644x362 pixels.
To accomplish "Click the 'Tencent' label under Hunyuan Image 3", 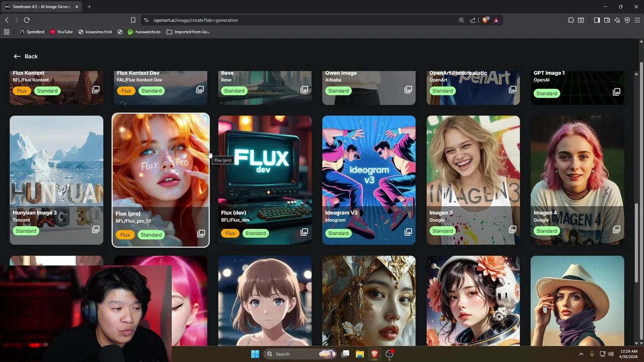I will (21, 220).
